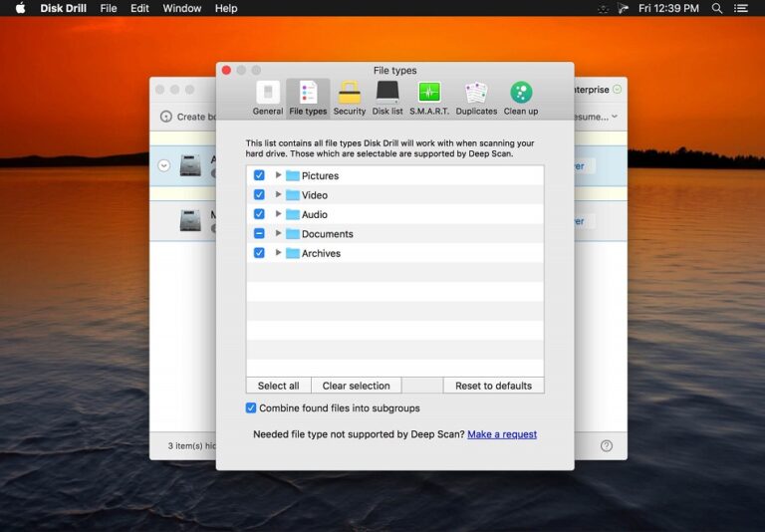
Task: Uncheck the Pictures file type checkbox
Action: 259,175
